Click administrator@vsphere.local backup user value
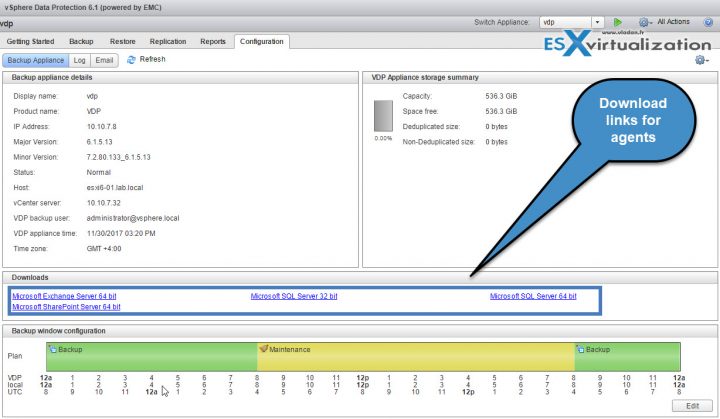Viewport: 720px width, 419px height. pos(133,218)
